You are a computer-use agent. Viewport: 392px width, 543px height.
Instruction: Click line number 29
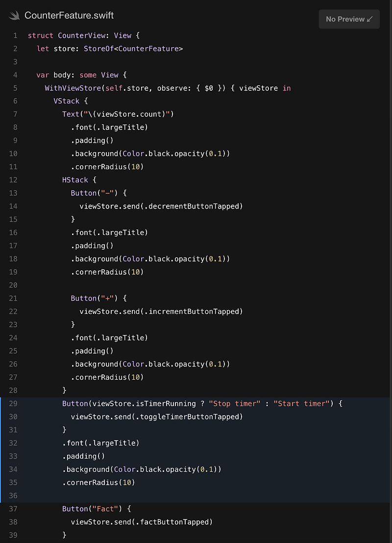pos(13,403)
